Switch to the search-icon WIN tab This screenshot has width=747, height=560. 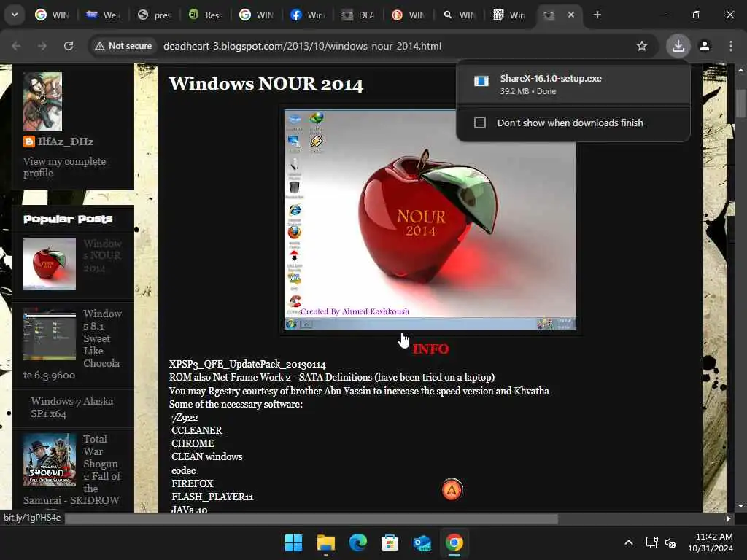click(460, 15)
